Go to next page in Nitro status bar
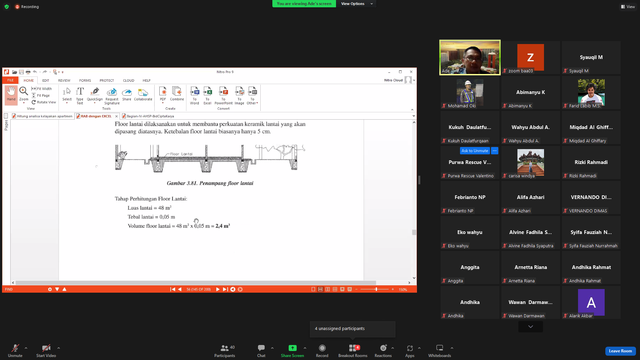The width and height of the screenshot is (640, 360). click(218, 289)
